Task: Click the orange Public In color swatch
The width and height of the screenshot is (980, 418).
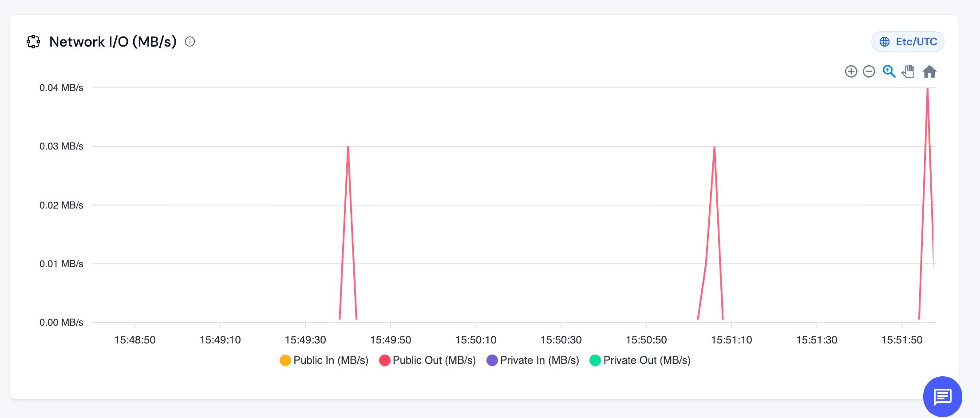Action: click(x=285, y=360)
